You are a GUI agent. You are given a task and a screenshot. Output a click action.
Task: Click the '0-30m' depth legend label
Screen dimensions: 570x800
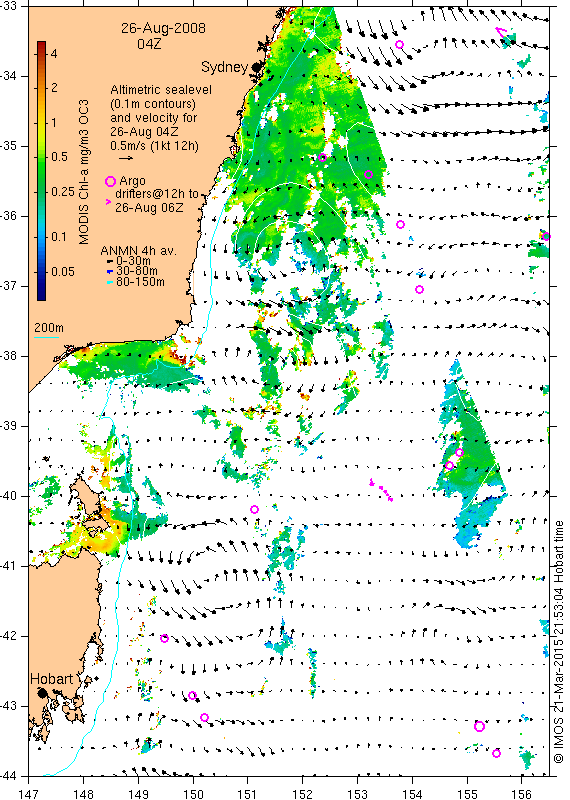pyautogui.click(x=133, y=261)
